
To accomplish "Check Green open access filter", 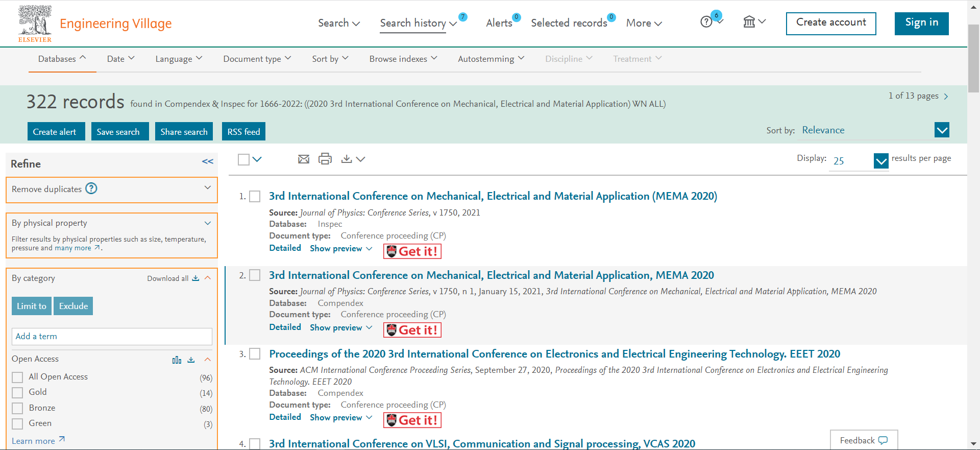I will 17,423.
